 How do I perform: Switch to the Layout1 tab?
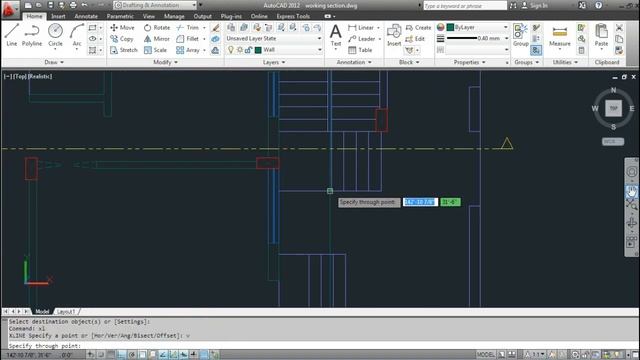(66, 311)
